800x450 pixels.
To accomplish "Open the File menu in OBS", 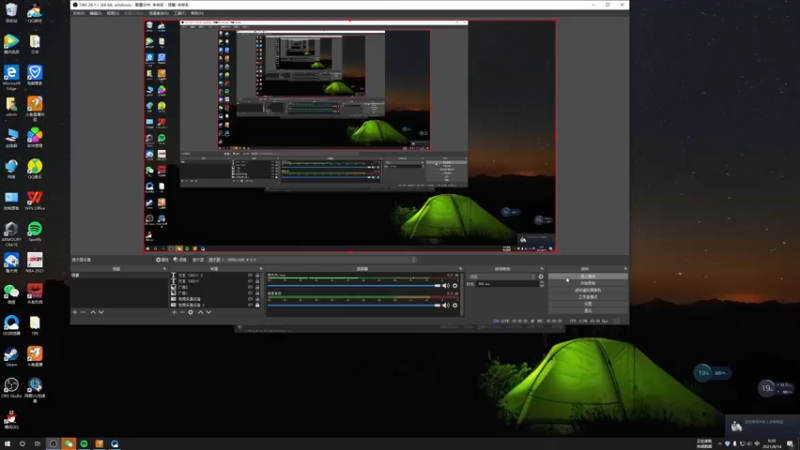I will 79,13.
